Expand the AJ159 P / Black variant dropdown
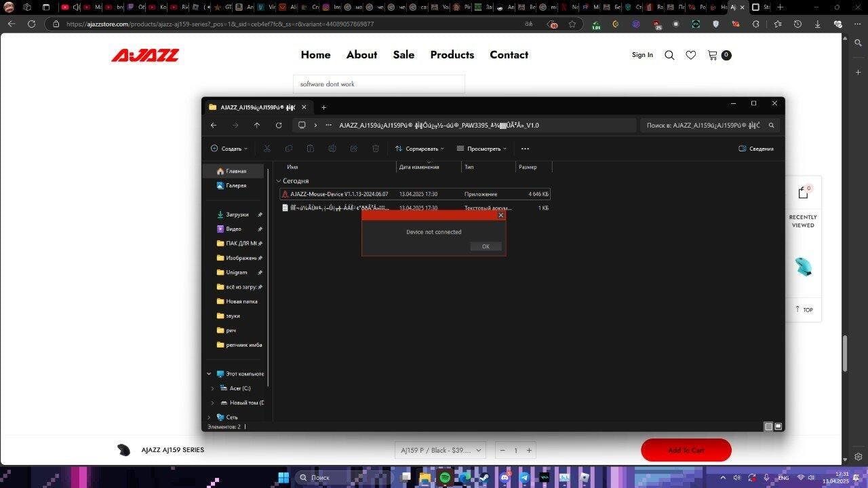This screenshot has height=488, width=868. click(440, 450)
